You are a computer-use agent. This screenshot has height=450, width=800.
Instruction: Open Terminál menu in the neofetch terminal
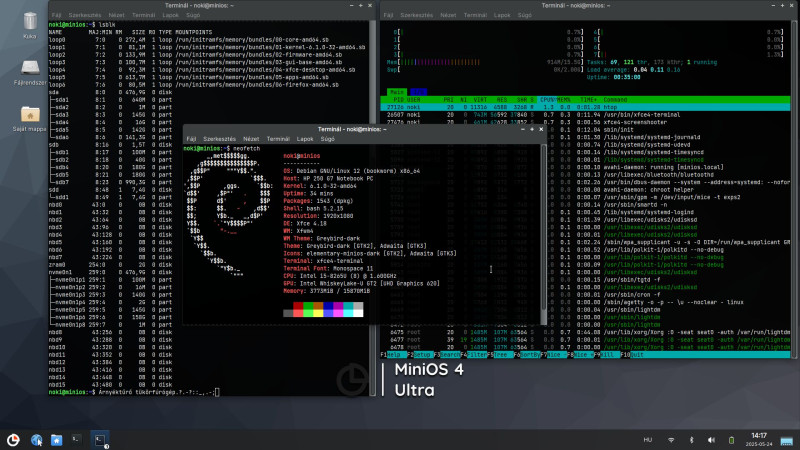point(278,139)
